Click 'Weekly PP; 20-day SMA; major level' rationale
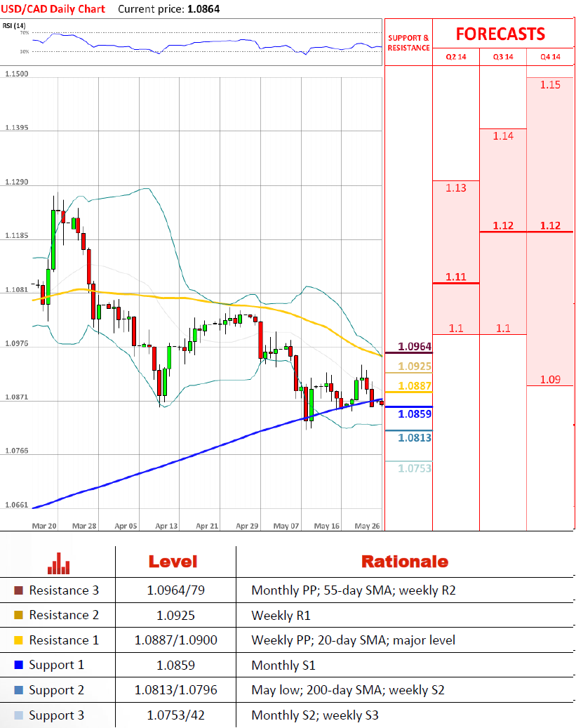This screenshot has width=576, height=728. [x=353, y=641]
